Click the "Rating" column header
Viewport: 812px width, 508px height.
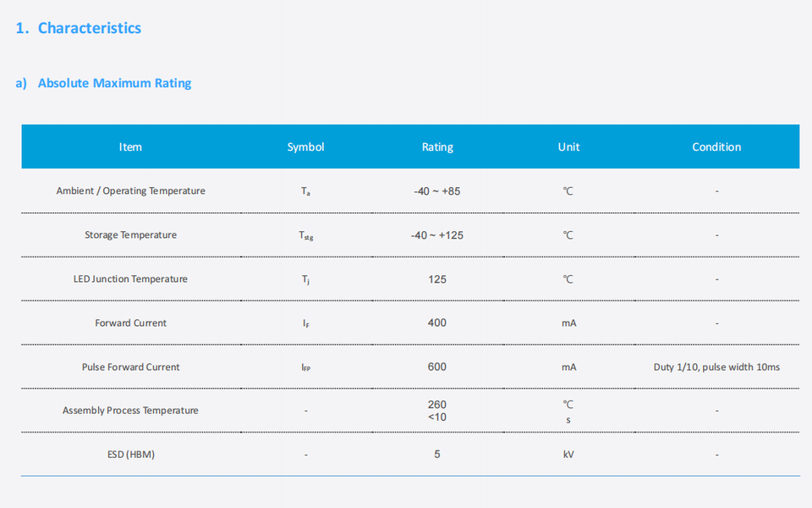click(x=437, y=146)
